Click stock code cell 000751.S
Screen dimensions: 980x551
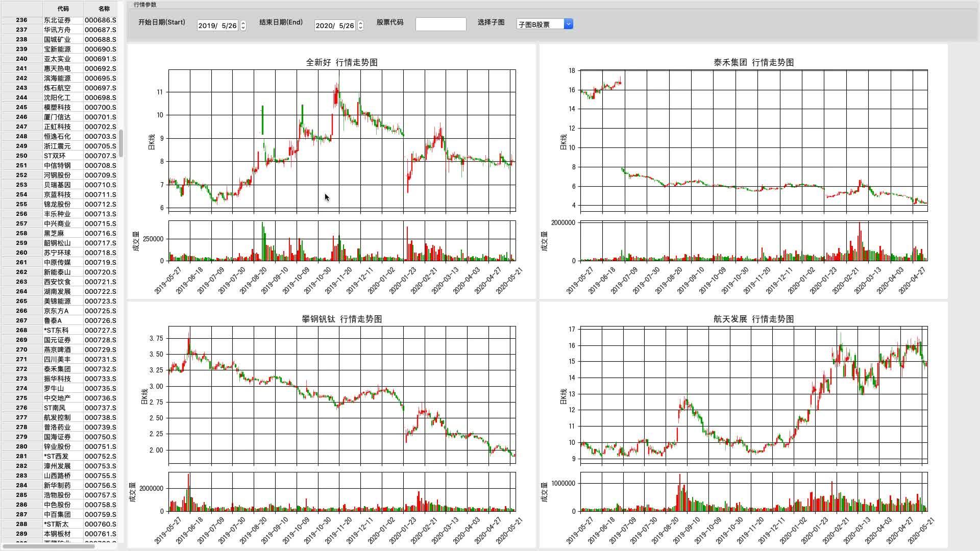101,446
